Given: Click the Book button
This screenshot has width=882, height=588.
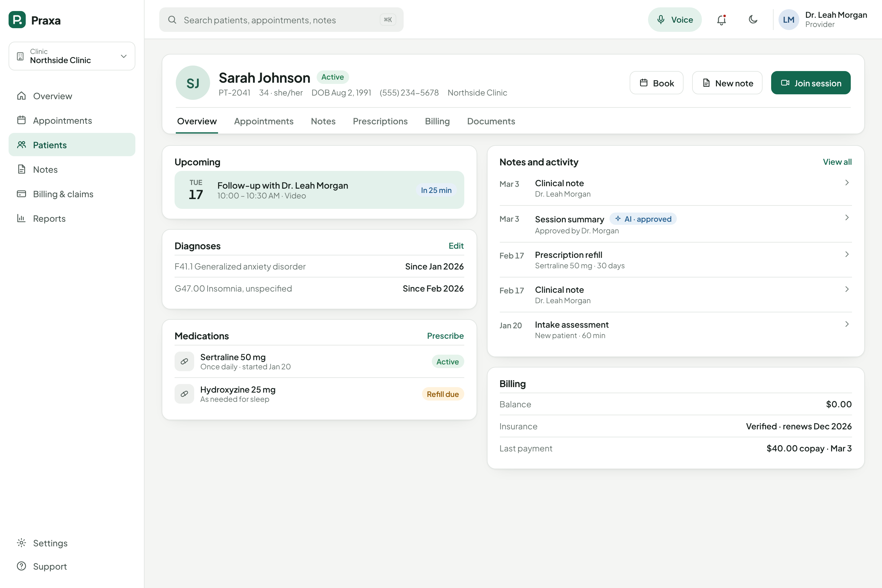Looking at the screenshot, I should pos(656,83).
